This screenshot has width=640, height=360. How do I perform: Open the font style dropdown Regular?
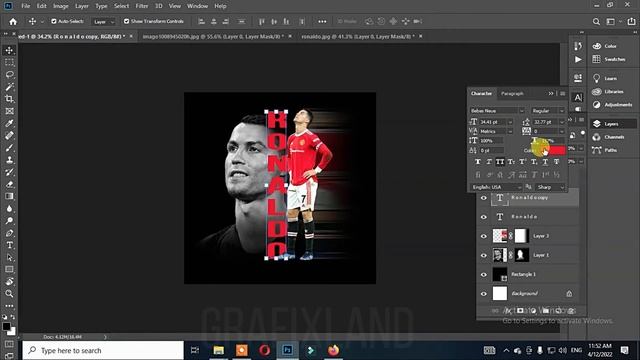548,111
